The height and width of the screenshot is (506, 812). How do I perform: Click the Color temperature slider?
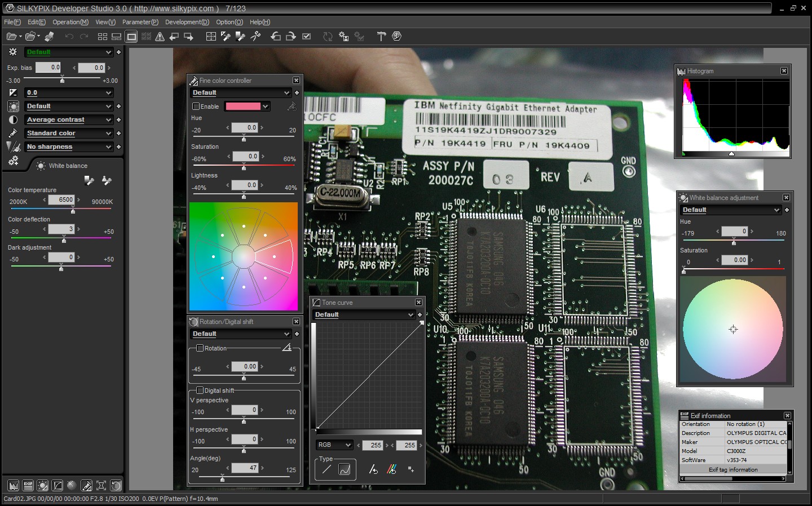click(x=61, y=209)
